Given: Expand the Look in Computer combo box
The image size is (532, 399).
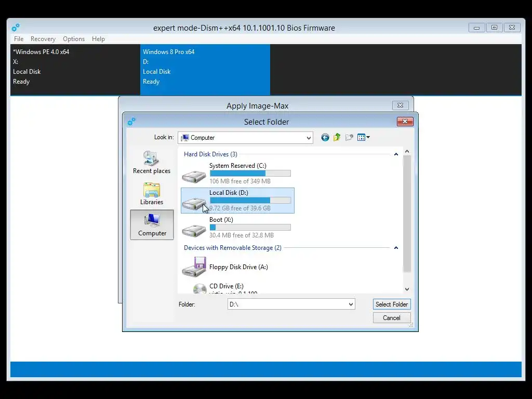Looking at the screenshot, I should click(245, 137).
